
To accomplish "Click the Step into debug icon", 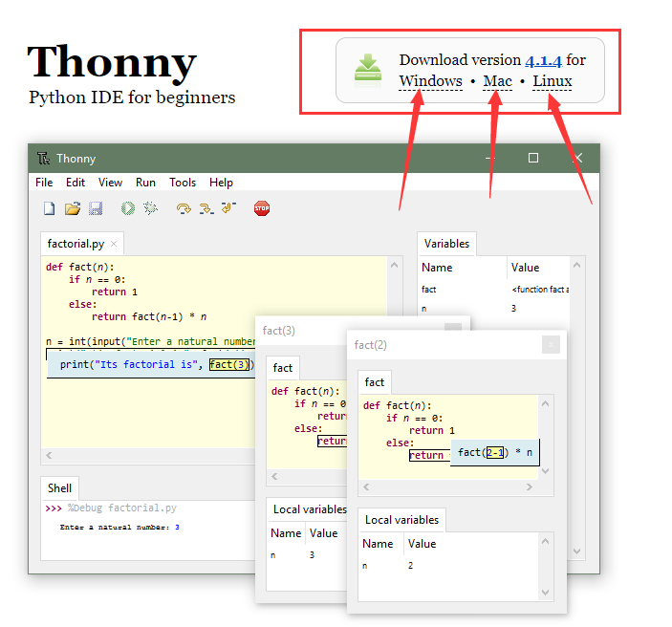I will 206,208.
